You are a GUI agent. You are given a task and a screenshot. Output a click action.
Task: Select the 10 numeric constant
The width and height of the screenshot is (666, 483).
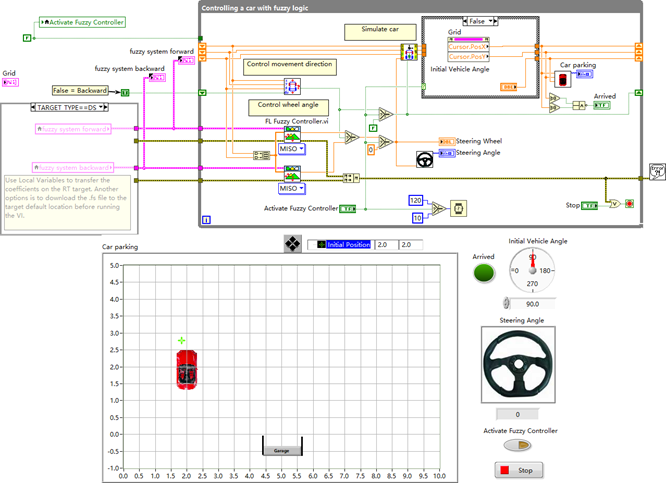pos(418,218)
